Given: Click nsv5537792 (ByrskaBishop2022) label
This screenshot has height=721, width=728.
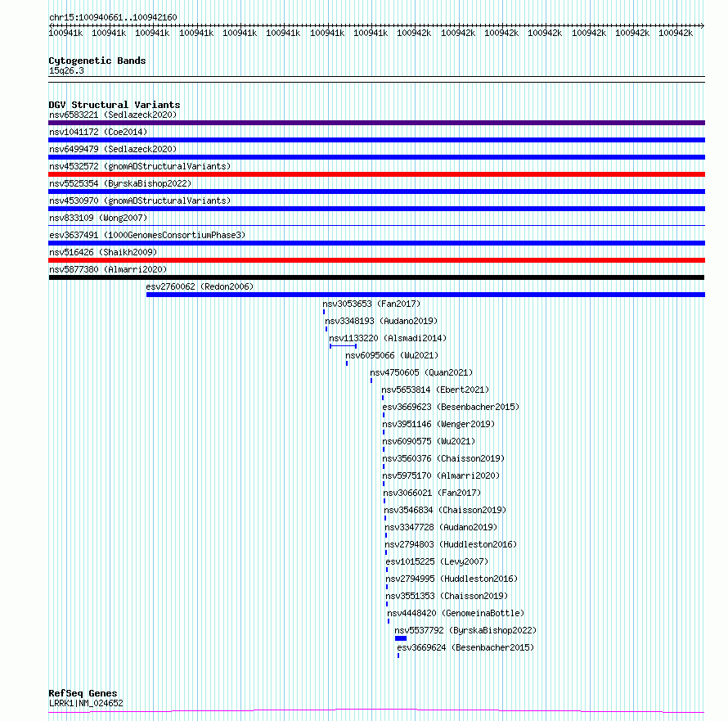Looking at the screenshot, I should pos(465,630).
